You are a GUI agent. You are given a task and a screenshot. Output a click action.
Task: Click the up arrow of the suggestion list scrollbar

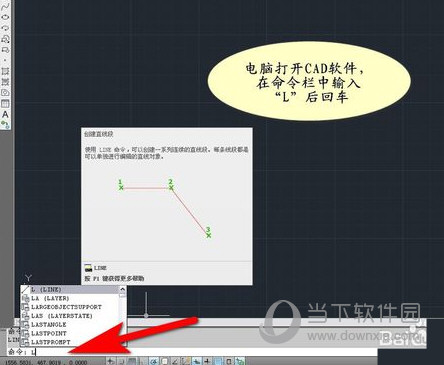pos(123,289)
